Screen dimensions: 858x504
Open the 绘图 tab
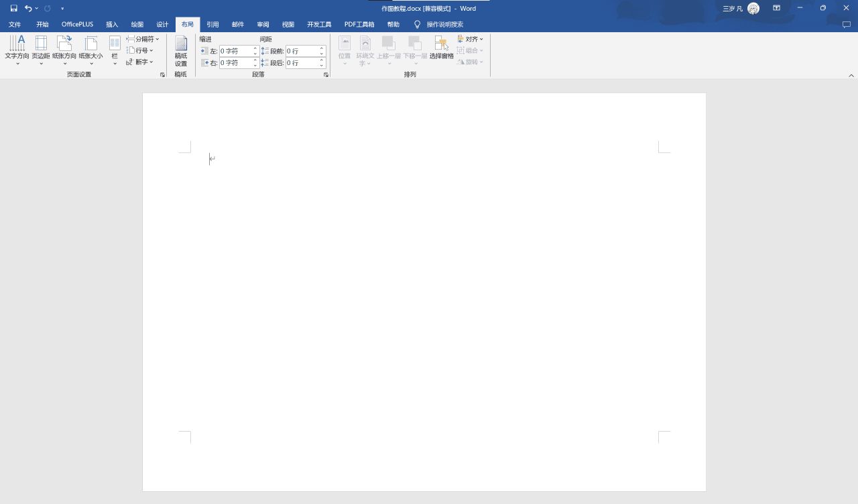(137, 24)
